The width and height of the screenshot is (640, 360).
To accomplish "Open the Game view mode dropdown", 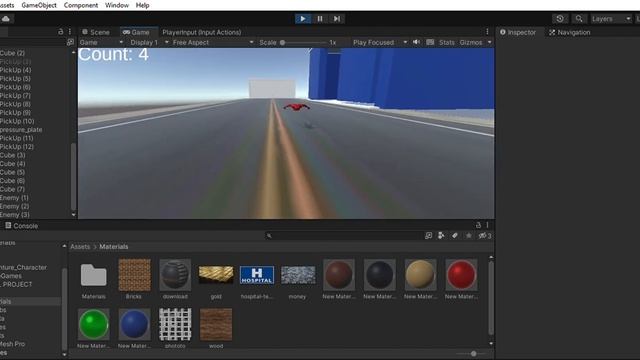I will (101, 42).
